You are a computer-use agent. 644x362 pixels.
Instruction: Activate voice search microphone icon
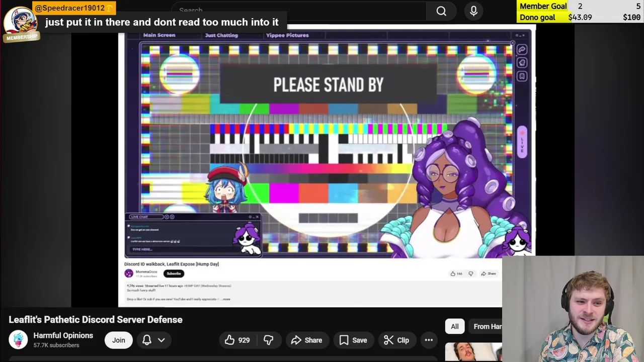point(473,11)
